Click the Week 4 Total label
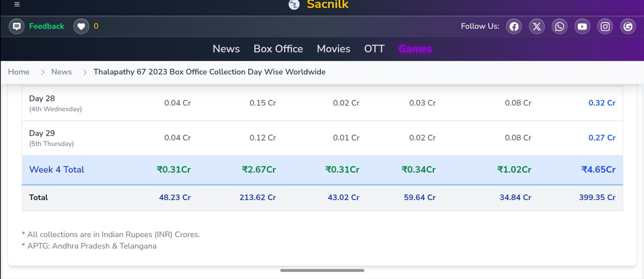The height and width of the screenshot is (279, 644). tap(56, 170)
